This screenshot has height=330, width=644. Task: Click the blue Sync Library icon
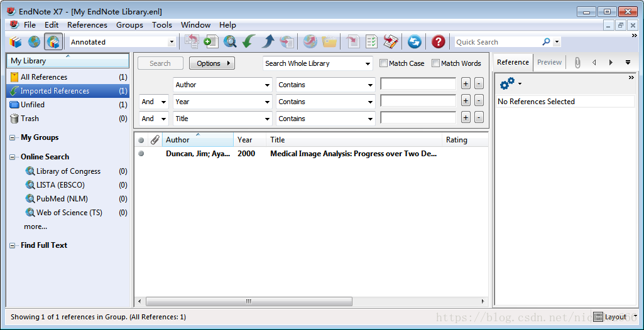[x=415, y=41]
